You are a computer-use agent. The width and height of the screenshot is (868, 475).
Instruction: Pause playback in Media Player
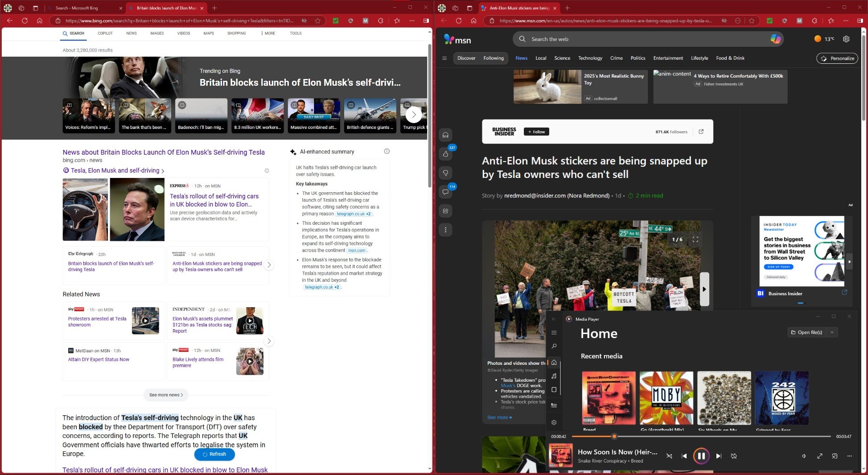[701, 456]
